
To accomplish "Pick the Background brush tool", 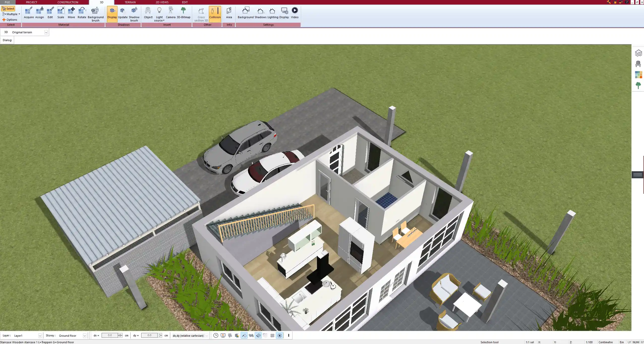I will (x=96, y=14).
